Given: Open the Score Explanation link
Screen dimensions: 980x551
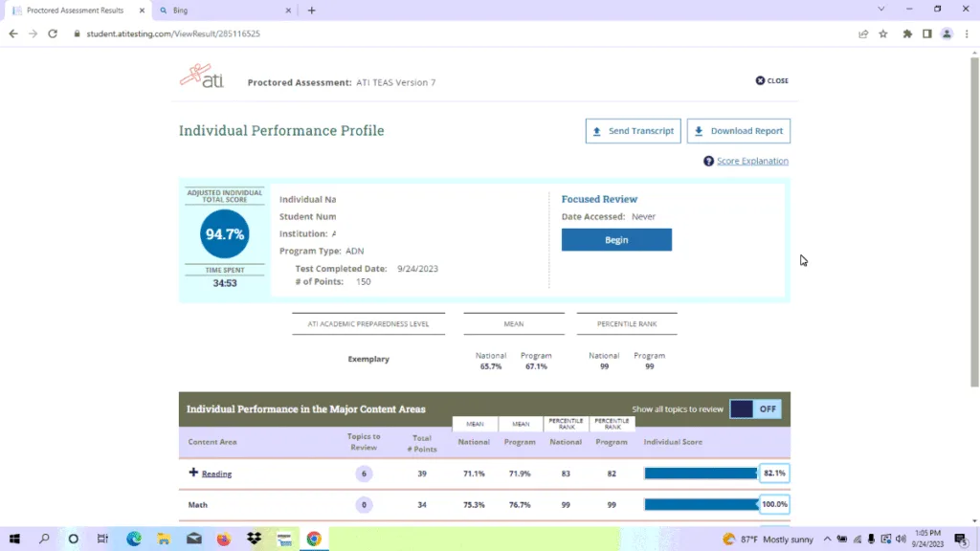Looking at the screenshot, I should coord(752,162).
